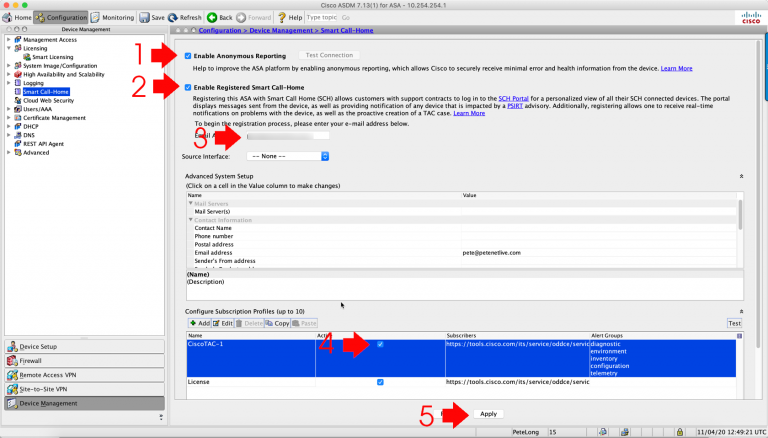Expand High Availability and Scalability node
The width and height of the screenshot is (768, 438).
pos(8,74)
